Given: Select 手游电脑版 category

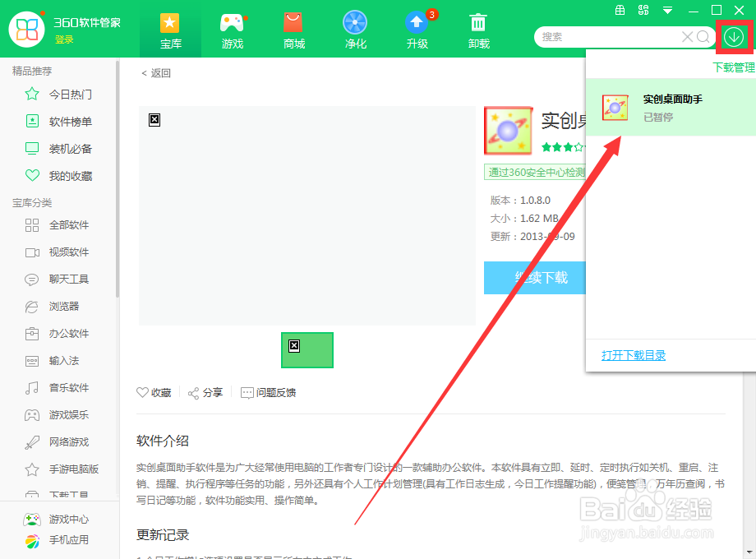Looking at the screenshot, I should pyautogui.click(x=62, y=469).
